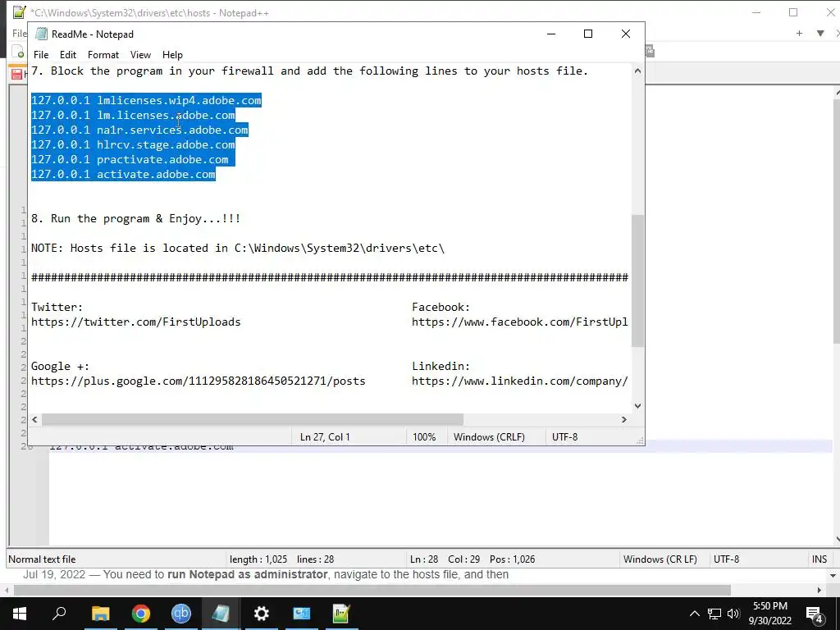840x630 pixels.
Task: Click the plus.google.com posts URL
Action: point(199,381)
